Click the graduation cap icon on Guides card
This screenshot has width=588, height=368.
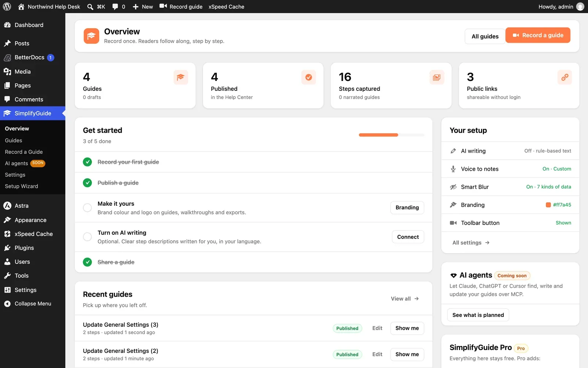coord(180,77)
